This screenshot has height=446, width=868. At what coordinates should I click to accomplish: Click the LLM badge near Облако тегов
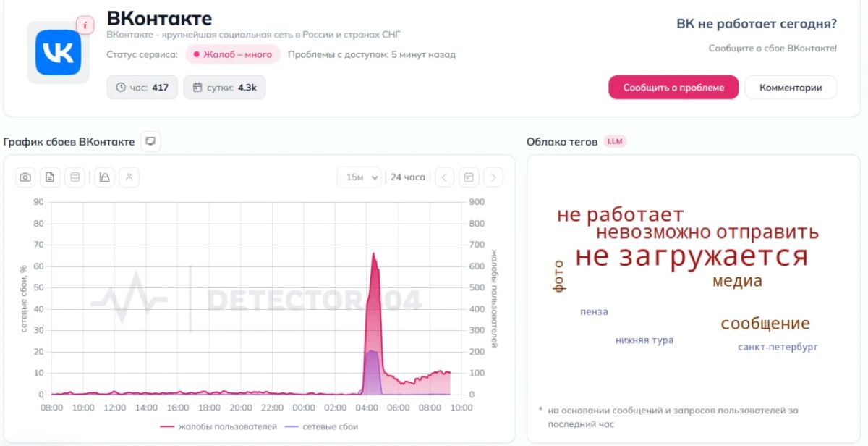click(x=615, y=141)
